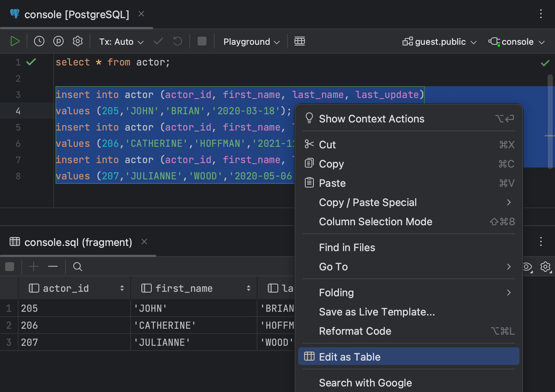Open the search icon in the results grid
Image resolution: width=555 pixels, height=392 pixels.
click(x=77, y=266)
